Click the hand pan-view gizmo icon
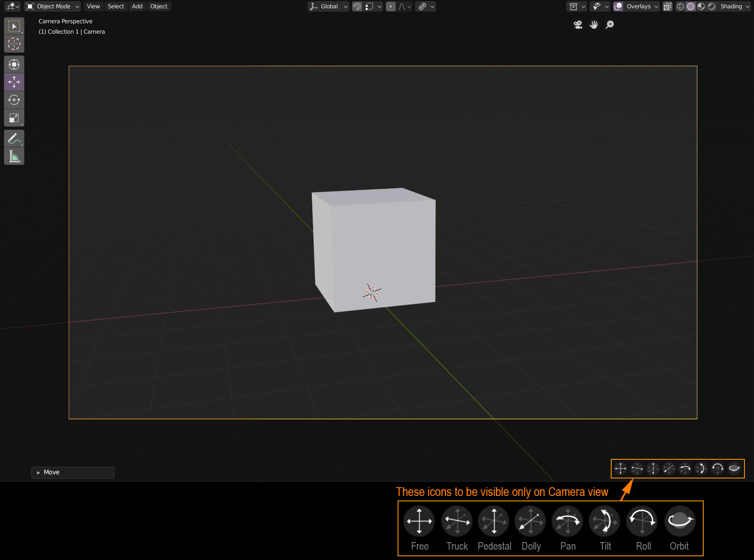Image resolution: width=754 pixels, height=560 pixels. pyautogui.click(x=594, y=25)
